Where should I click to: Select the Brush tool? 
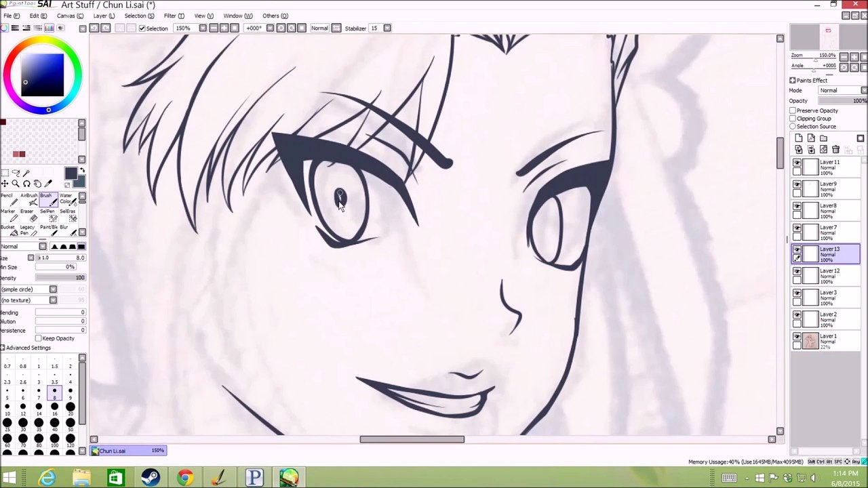[47, 200]
